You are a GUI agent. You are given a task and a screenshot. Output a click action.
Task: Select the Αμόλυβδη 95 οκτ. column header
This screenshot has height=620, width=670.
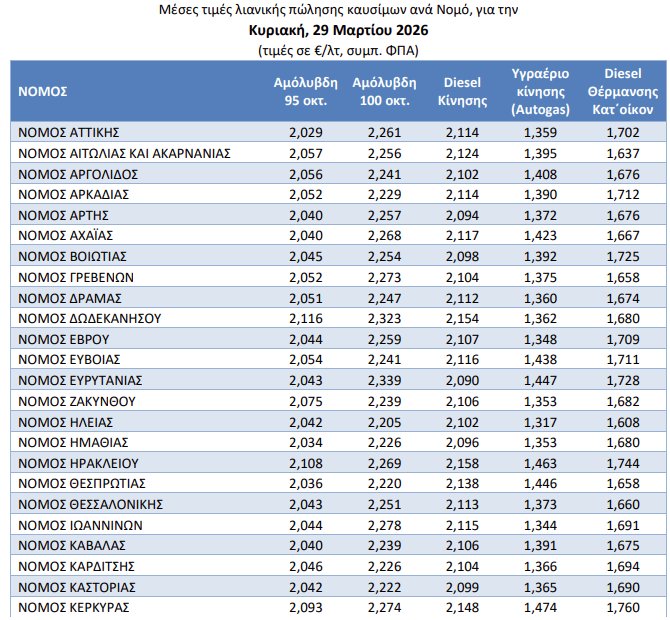click(x=305, y=91)
